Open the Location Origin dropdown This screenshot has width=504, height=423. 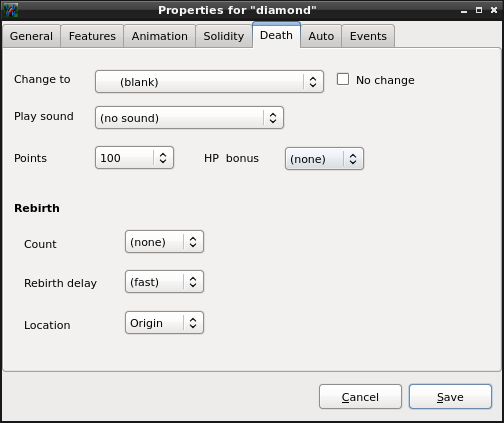click(x=164, y=323)
